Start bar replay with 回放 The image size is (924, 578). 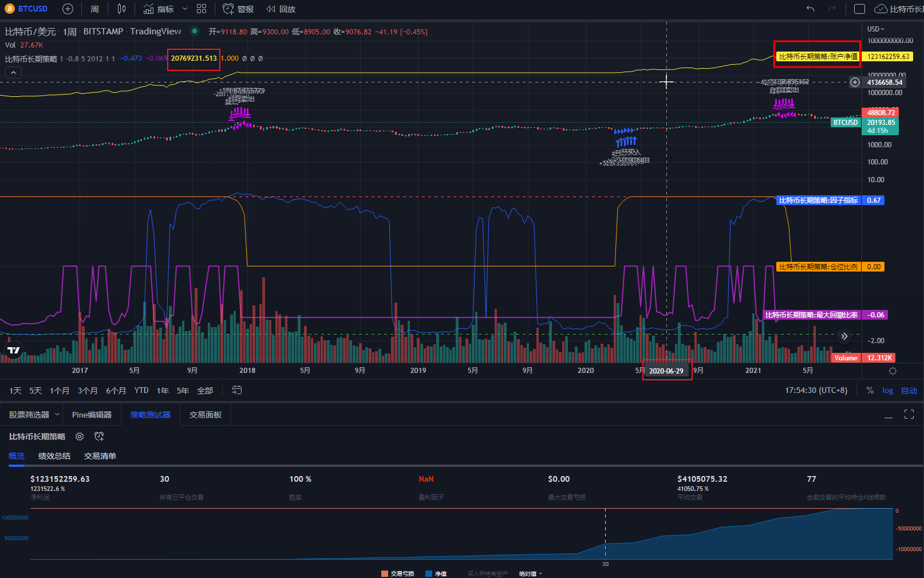(x=281, y=9)
